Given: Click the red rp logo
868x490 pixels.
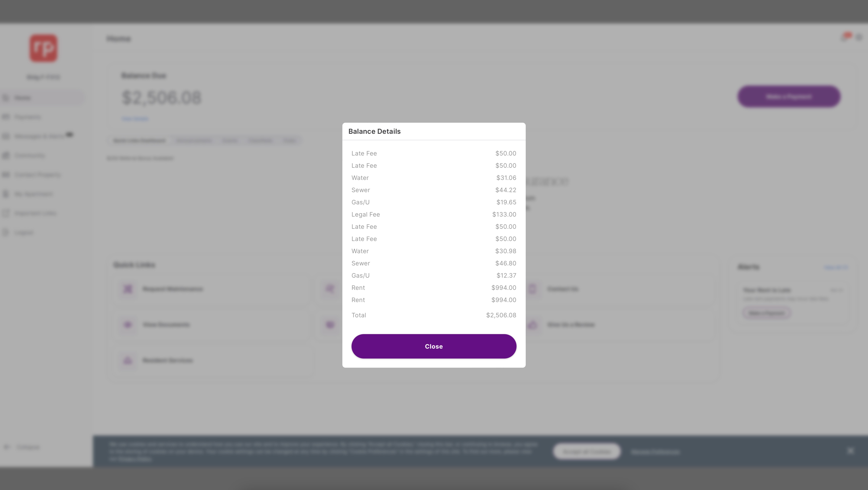Looking at the screenshot, I should [x=44, y=48].
